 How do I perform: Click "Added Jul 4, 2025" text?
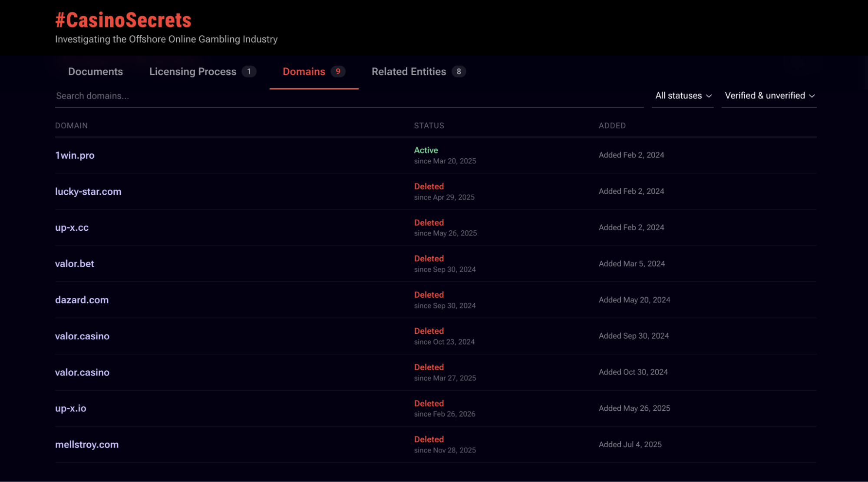[x=630, y=445]
